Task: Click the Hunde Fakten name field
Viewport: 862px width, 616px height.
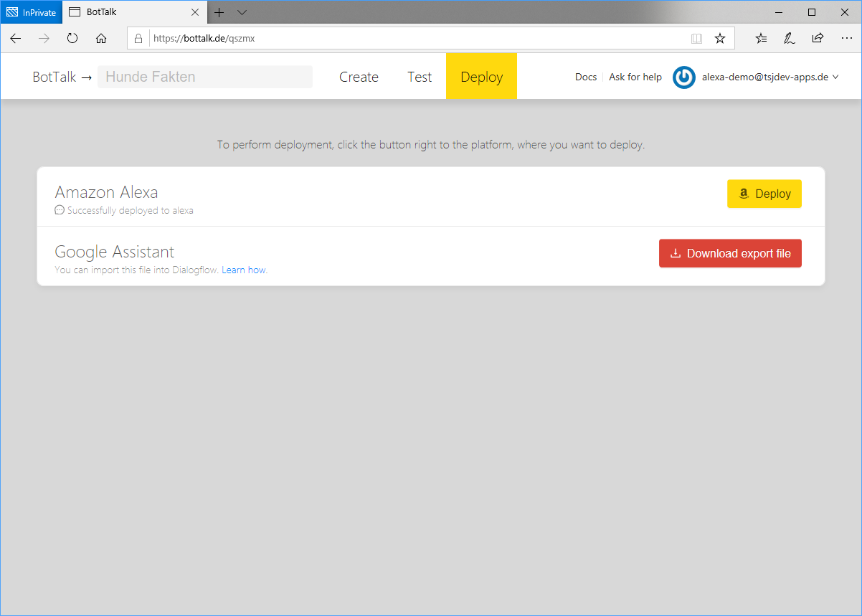Action: pos(205,77)
